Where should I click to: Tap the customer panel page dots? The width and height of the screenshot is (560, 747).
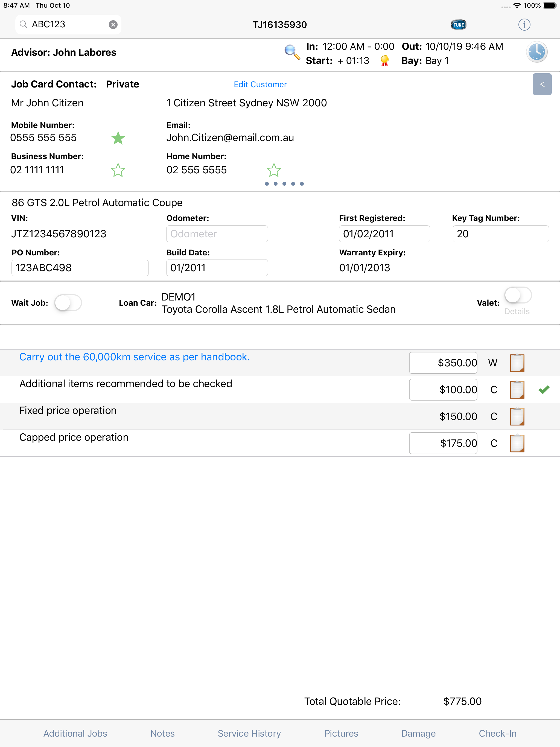[284, 184]
